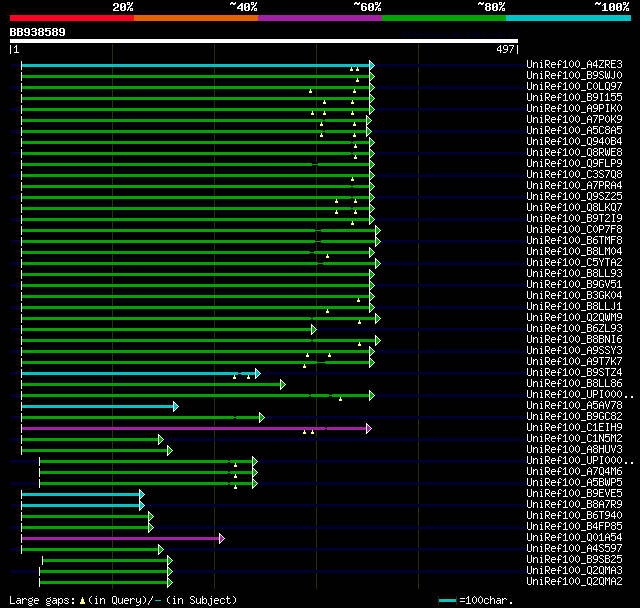Click arrowhead ending the UniRef100_B6T940 alignment
Screen dimensions: 640x608
[151, 517]
